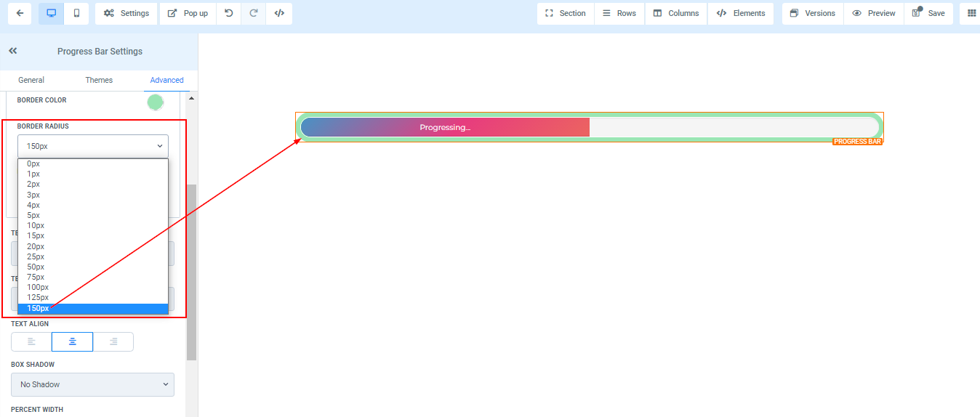
Task: Open the grid apps icon
Action: point(971,13)
